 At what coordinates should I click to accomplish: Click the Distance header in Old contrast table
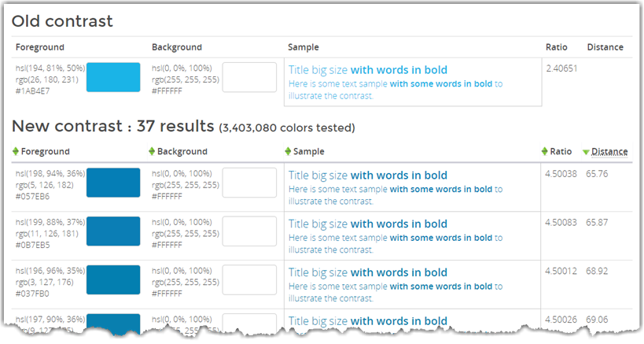coord(605,47)
